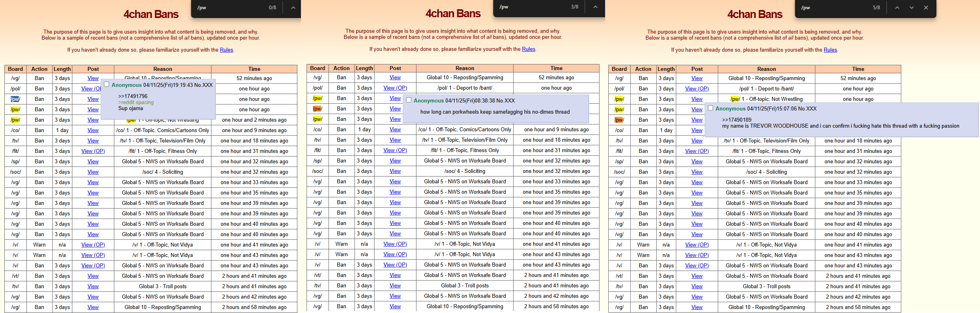980x313 pixels.
Task: Click the find field showing 0/8 matches
Action: 230,8
